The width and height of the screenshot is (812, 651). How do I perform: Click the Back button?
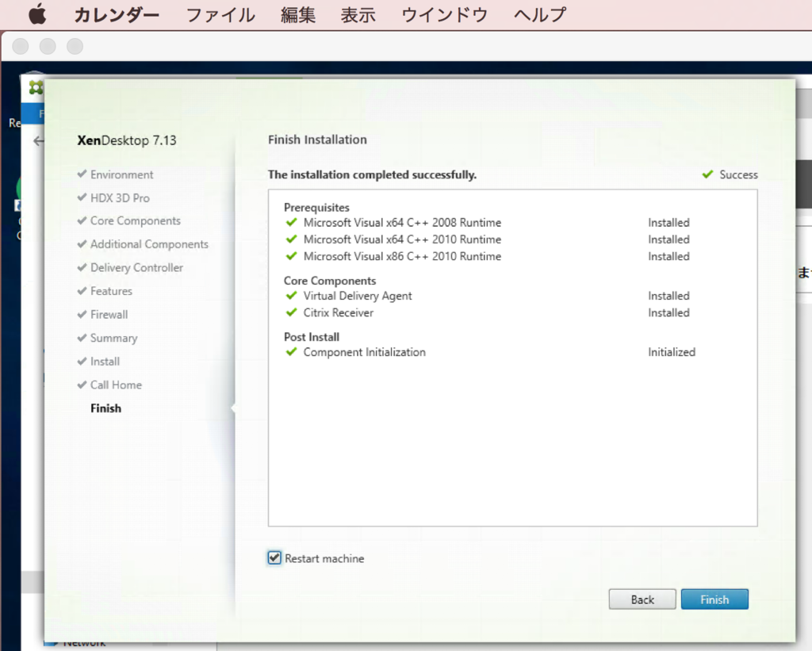coord(642,599)
